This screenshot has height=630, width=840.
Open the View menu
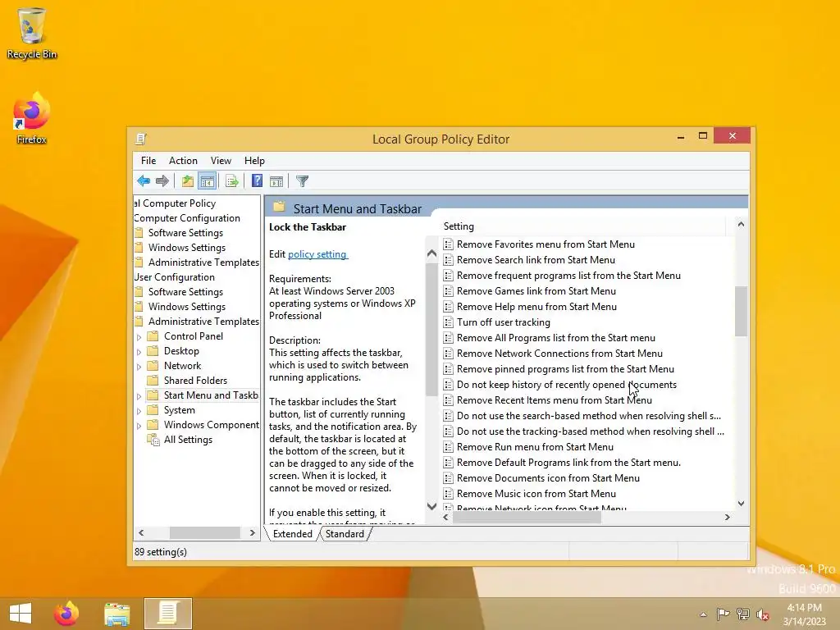pos(221,161)
